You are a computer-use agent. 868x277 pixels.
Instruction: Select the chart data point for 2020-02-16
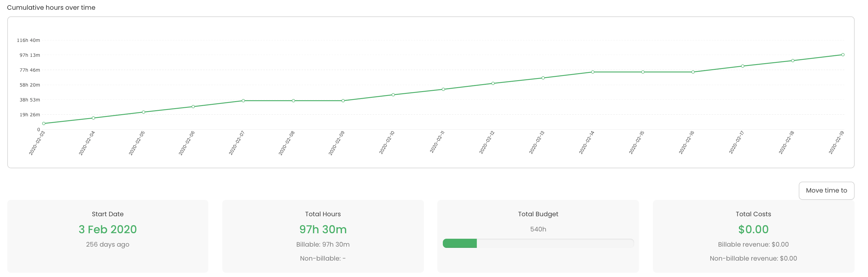click(x=693, y=72)
